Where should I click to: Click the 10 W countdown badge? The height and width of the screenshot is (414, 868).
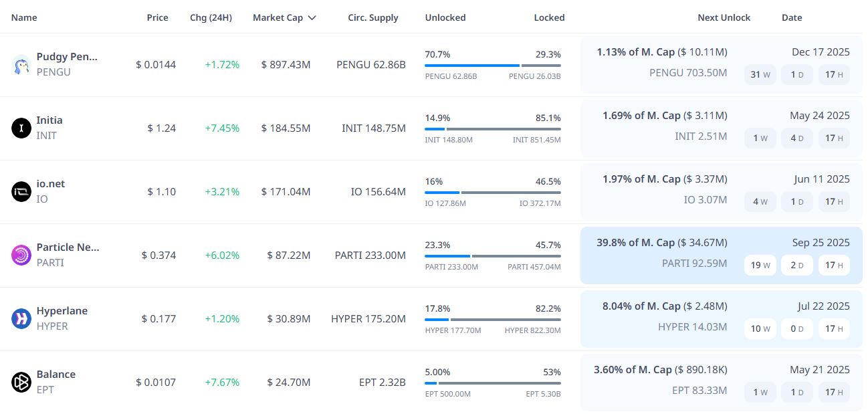[x=760, y=328]
